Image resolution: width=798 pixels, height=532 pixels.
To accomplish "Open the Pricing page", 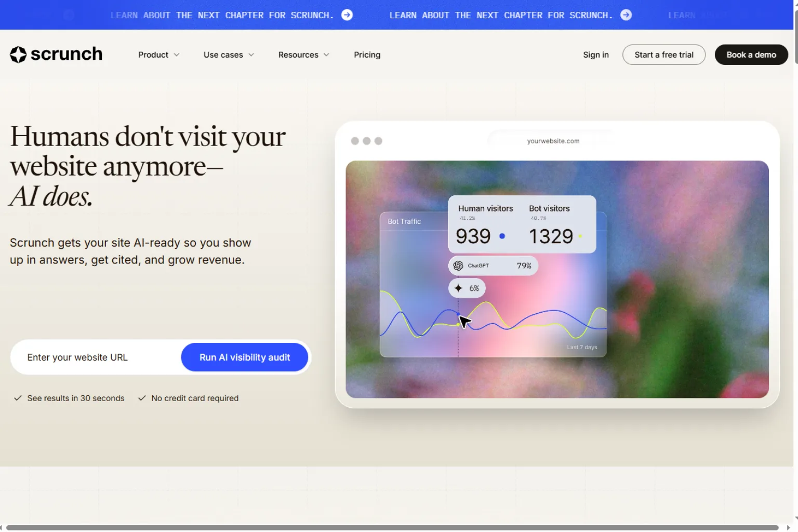I will pos(367,55).
